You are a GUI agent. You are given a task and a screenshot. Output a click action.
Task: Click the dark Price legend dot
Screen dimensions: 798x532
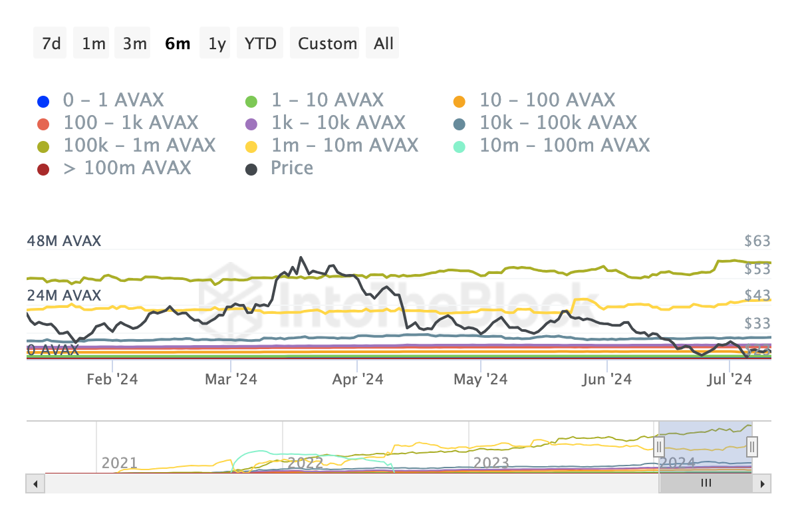251,169
